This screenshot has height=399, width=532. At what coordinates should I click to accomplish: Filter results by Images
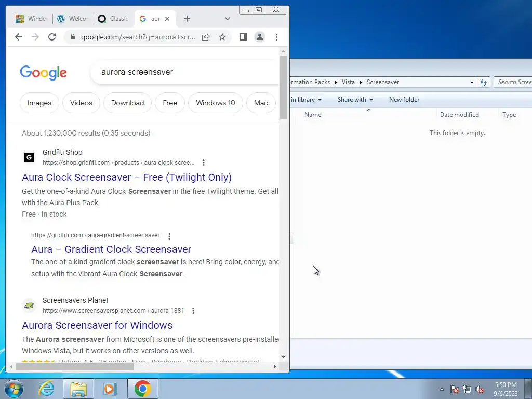(39, 103)
